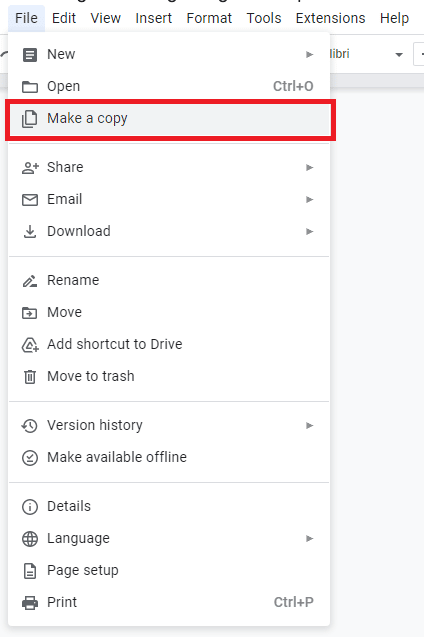The width and height of the screenshot is (424, 637).
Task: Click the offline checkmark circle icon
Action: click(30, 458)
